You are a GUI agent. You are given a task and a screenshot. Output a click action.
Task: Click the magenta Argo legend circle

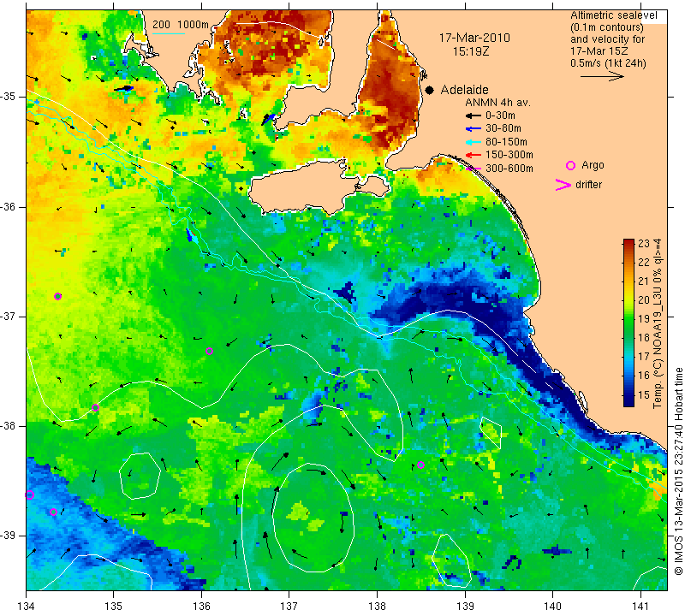(570, 165)
